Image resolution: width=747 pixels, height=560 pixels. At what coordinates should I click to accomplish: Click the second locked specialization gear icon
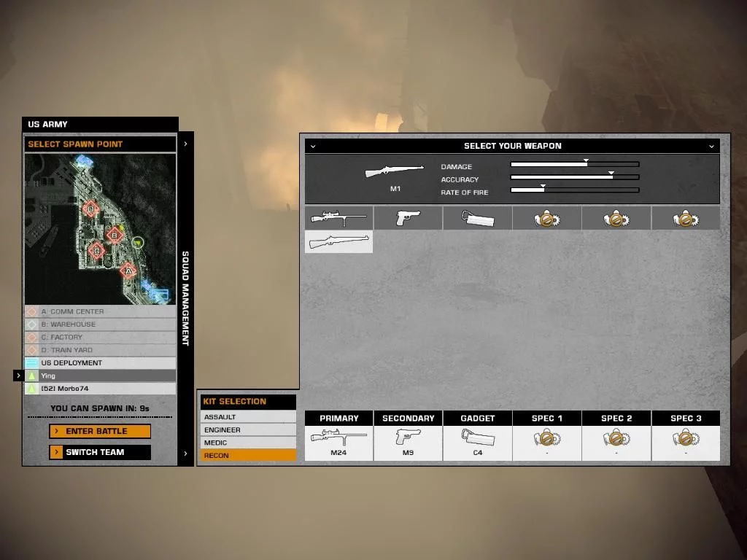tap(616, 217)
